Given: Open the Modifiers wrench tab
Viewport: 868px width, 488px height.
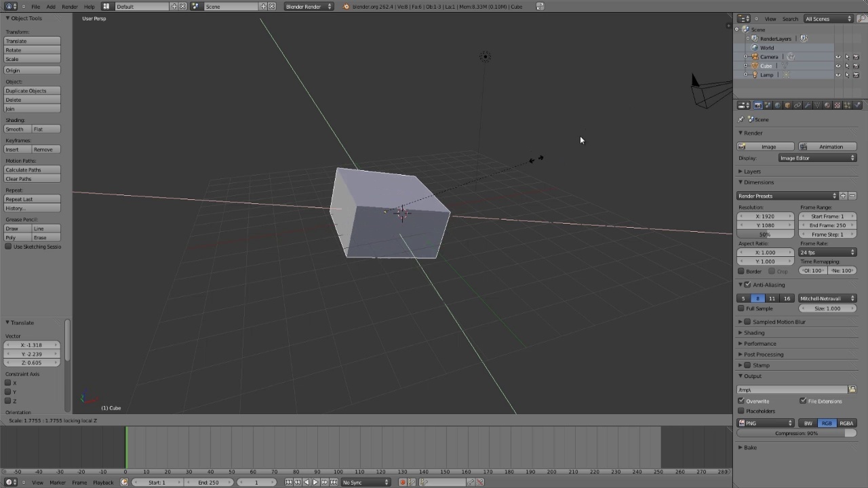Looking at the screenshot, I should click(808, 105).
